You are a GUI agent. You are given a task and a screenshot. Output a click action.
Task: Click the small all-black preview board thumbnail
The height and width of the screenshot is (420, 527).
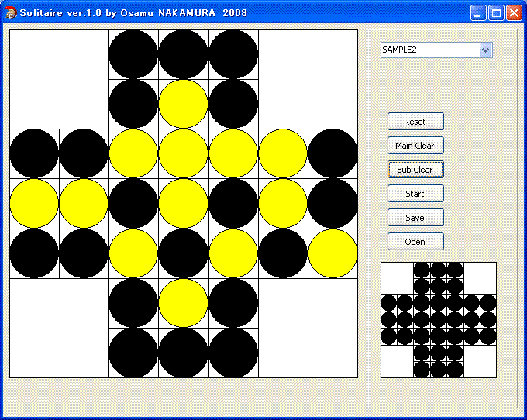point(439,320)
